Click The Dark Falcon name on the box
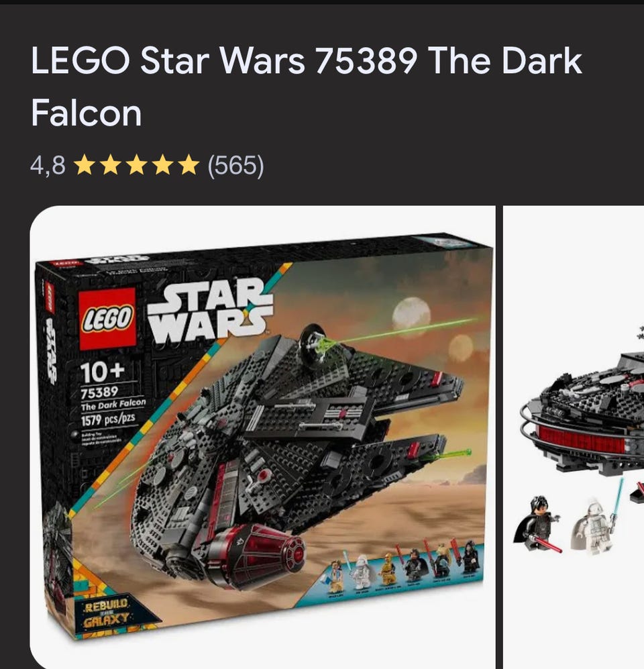 113,404
